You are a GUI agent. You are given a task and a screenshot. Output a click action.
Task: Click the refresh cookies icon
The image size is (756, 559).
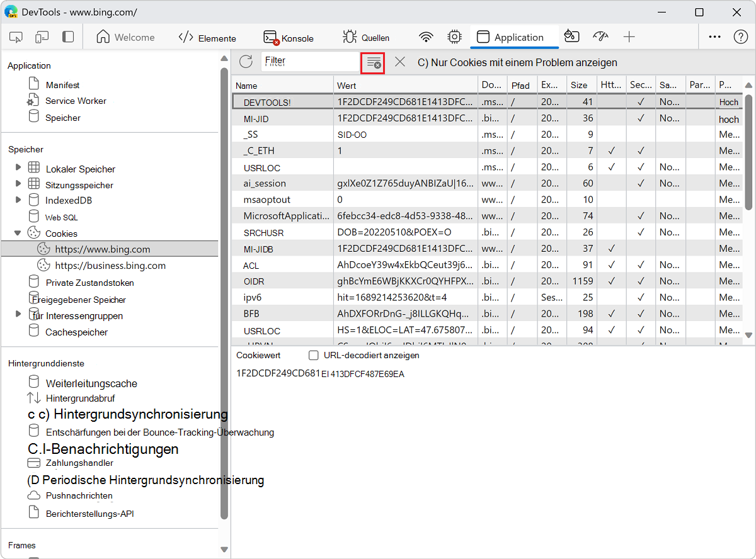click(x=246, y=62)
